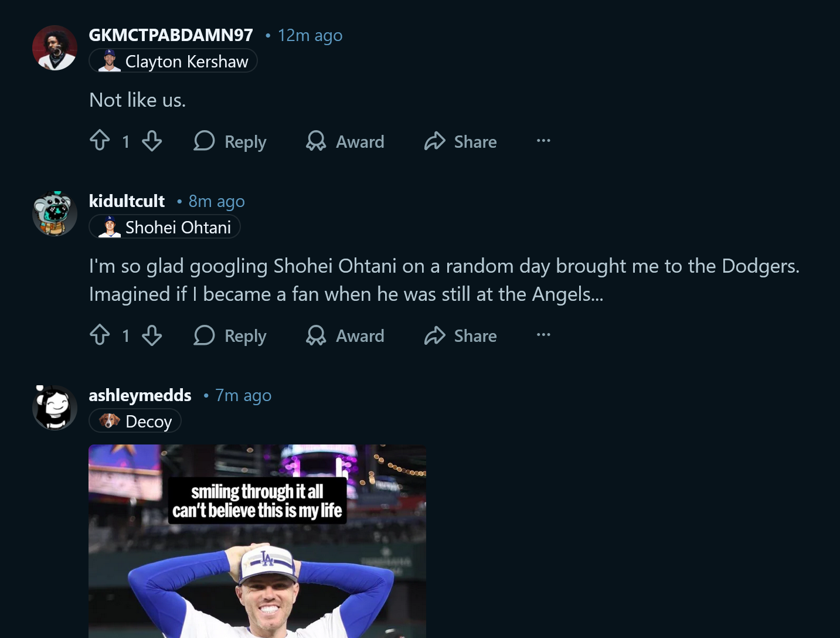The image size is (840, 638).
Task: Open more options on kidultcult's comment
Action: (543, 335)
